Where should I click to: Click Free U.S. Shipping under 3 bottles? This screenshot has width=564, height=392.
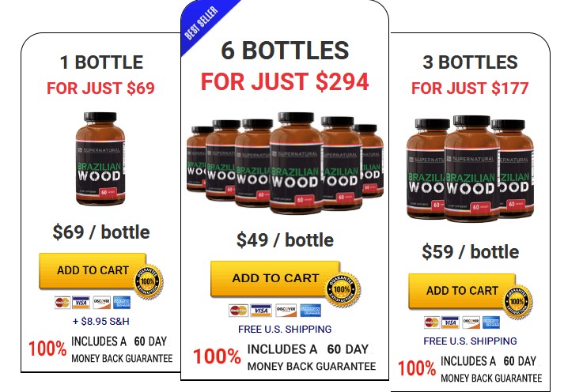pos(470,341)
